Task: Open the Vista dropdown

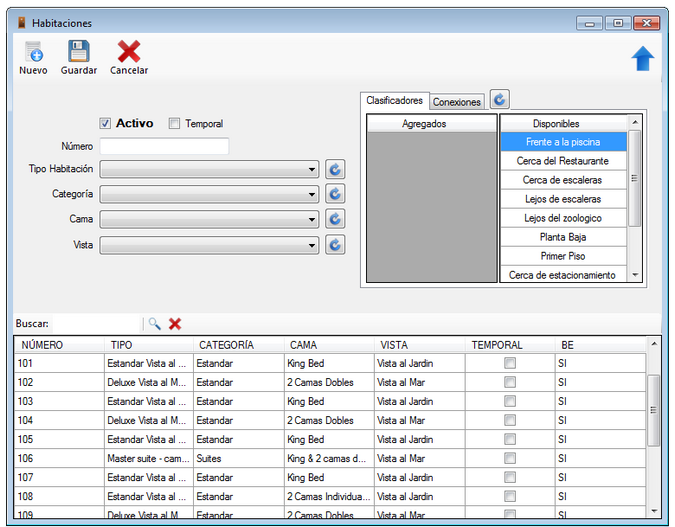Action: click(x=209, y=245)
